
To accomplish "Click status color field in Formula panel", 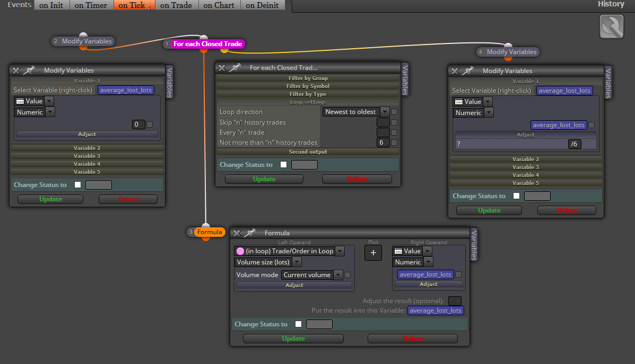I will pos(319,324).
